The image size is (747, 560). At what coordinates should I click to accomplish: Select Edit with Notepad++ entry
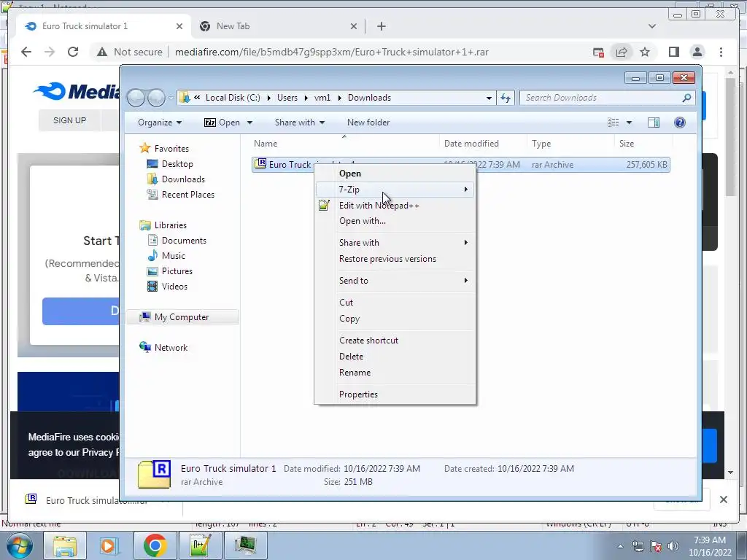[x=379, y=205]
